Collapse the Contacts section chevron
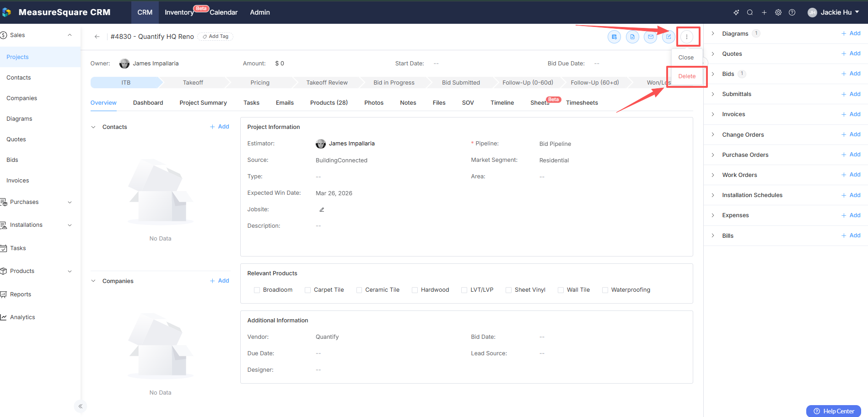 click(x=93, y=127)
